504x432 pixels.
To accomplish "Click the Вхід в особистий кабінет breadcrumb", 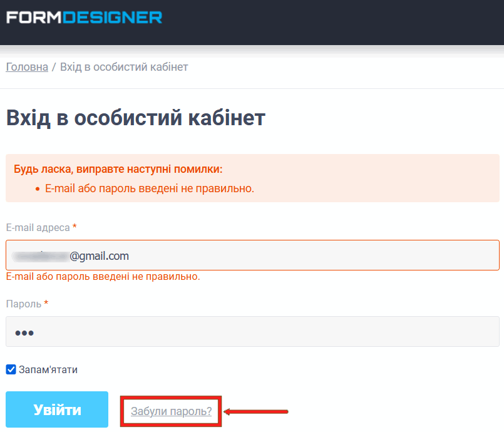I will (123, 66).
